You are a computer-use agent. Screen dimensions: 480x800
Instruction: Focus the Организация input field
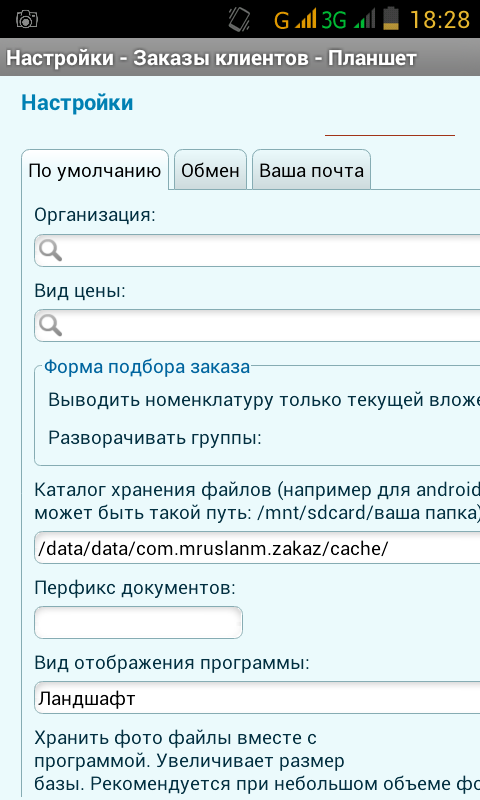click(x=257, y=251)
